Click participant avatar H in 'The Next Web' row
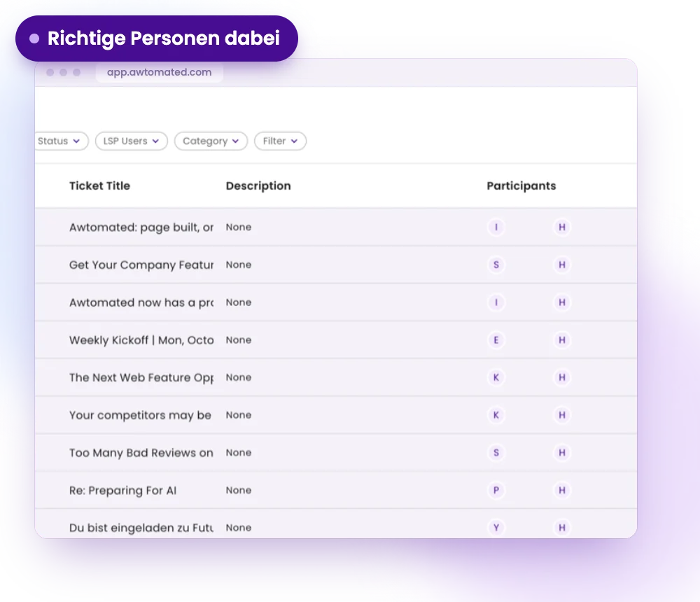 (x=562, y=377)
